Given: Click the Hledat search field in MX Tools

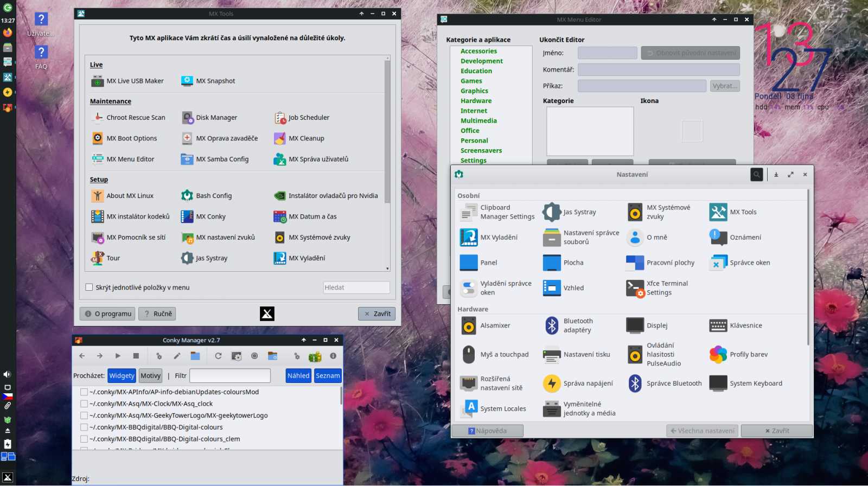Looking at the screenshot, I should coord(356,287).
